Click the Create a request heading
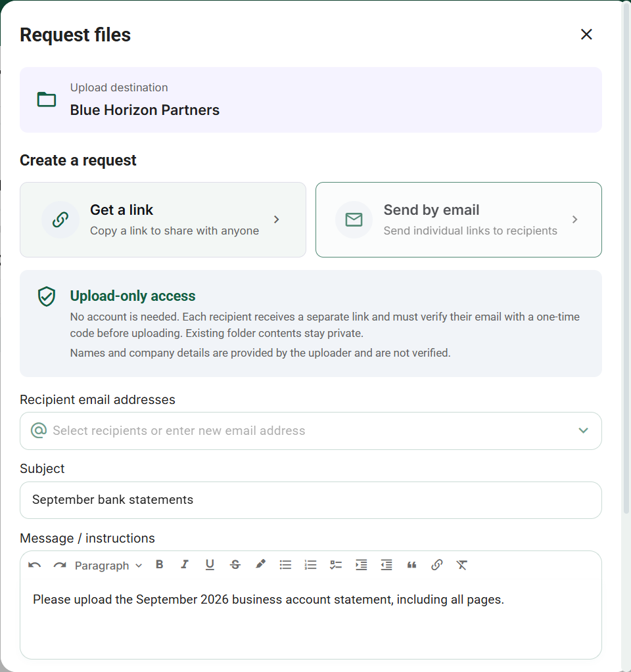This screenshot has height=672, width=631. [x=78, y=160]
